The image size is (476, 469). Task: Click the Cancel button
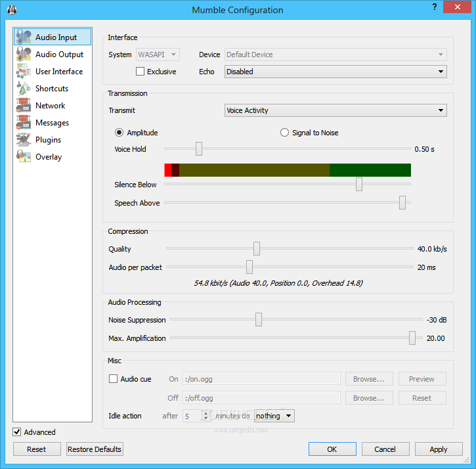click(x=385, y=449)
